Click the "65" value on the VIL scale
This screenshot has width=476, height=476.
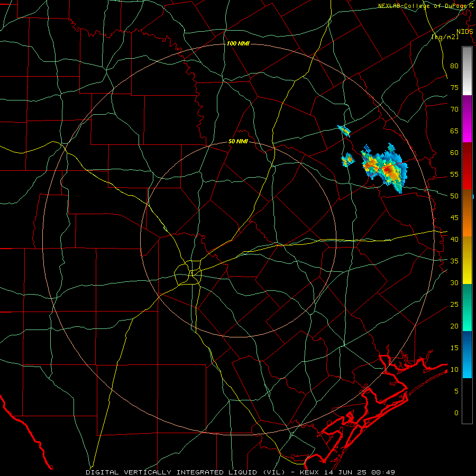pos(454,131)
